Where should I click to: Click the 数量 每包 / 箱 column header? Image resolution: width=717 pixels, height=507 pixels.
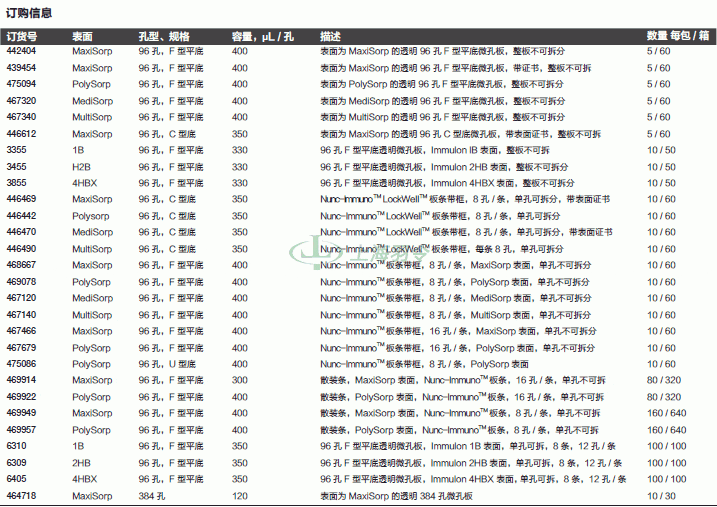tap(678, 36)
